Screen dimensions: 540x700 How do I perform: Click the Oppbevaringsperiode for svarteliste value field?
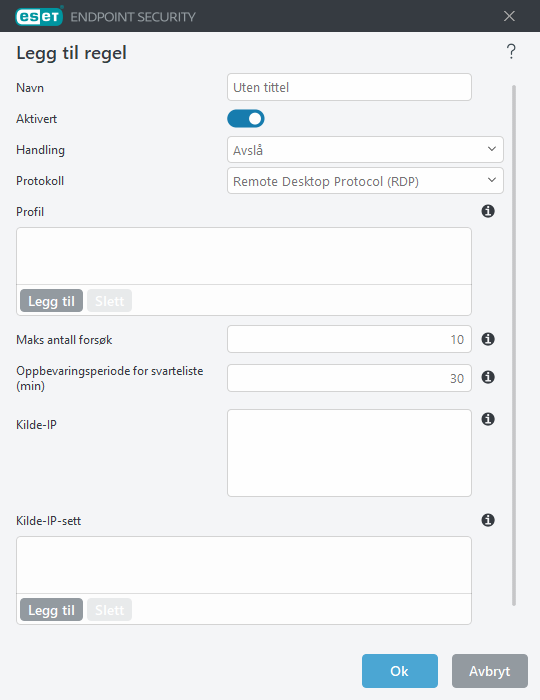click(x=349, y=378)
